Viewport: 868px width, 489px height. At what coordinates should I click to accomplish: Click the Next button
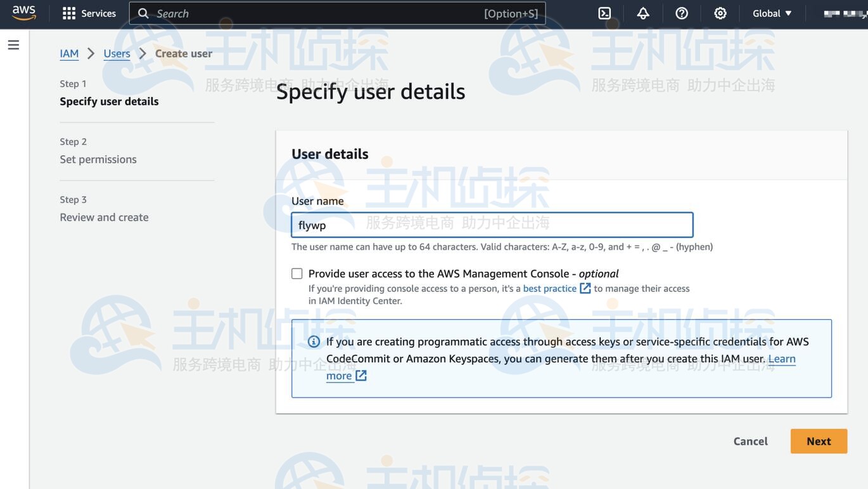pyautogui.click(x=819, y=441)
